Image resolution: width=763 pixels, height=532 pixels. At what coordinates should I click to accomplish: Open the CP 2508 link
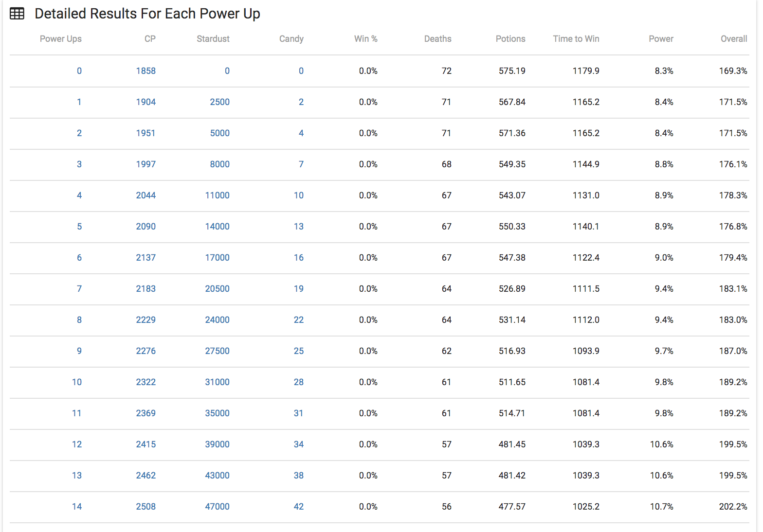(x=145, y=507)
